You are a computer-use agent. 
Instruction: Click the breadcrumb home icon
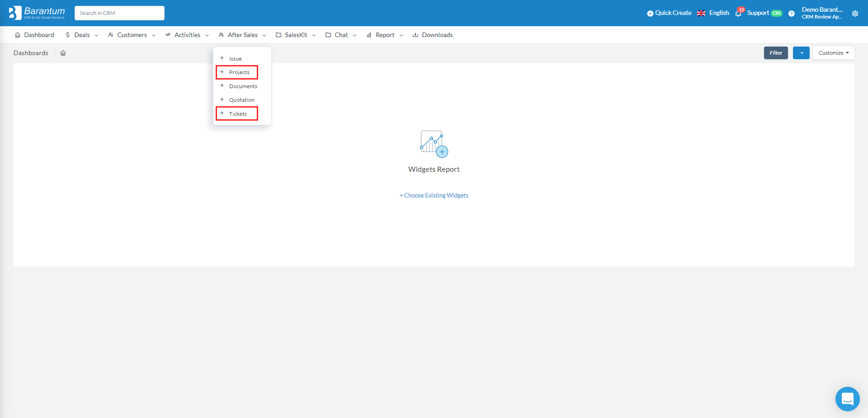pyautogui.click(x=63, y=53)
